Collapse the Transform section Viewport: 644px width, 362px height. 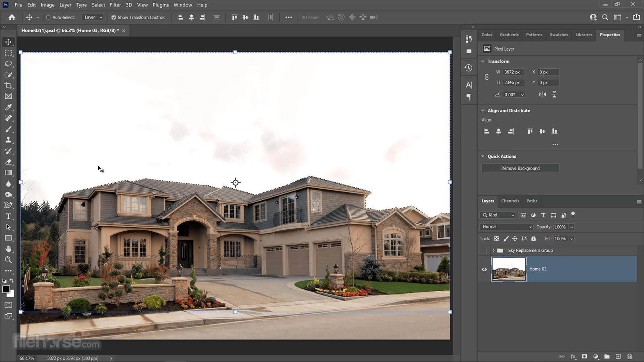[483, 61]
